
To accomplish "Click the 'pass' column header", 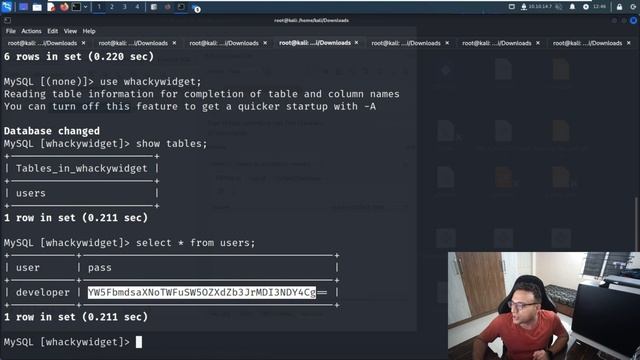I will coord(100,268).
